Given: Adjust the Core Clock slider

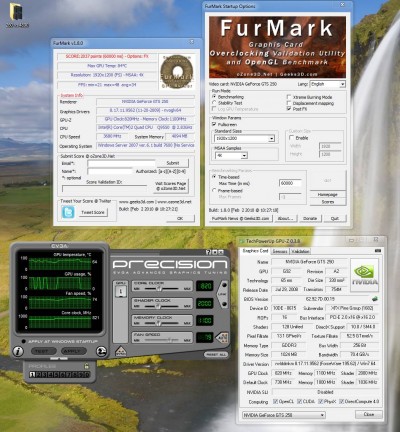Looking at the screenshot, I should pyautogui.click(x=159, y=288).
